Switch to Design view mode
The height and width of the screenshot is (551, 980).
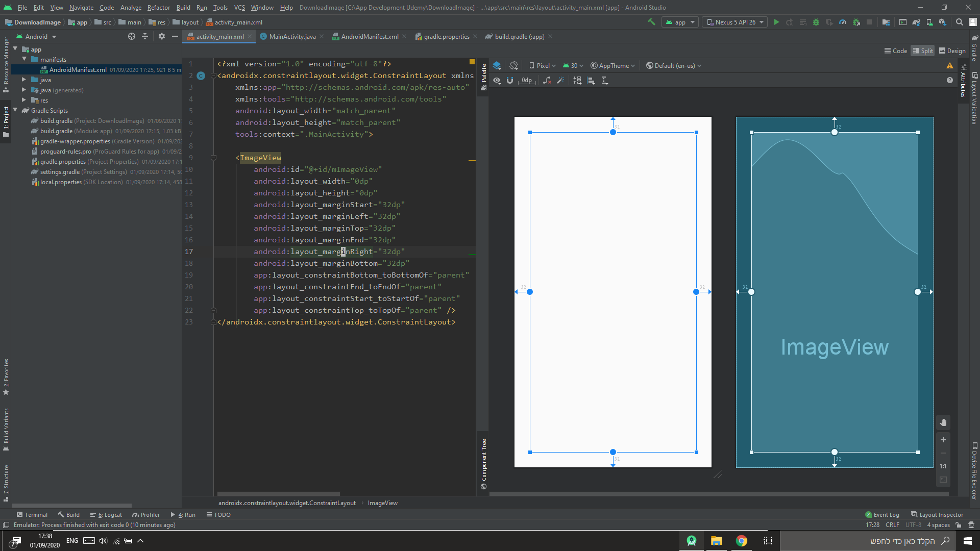[952, 51]
